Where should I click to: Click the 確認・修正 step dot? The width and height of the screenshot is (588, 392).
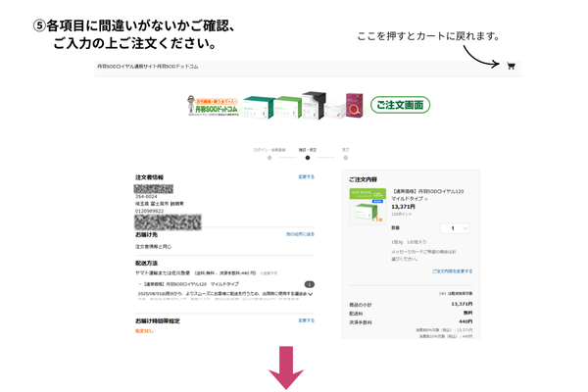click(x=307, y=157)
